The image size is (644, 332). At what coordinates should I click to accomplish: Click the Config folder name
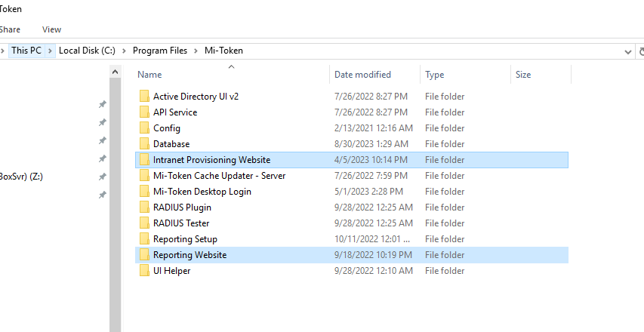167,128
